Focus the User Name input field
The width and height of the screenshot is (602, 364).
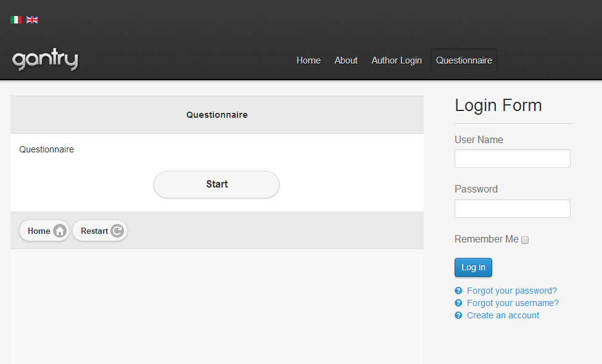512,159
